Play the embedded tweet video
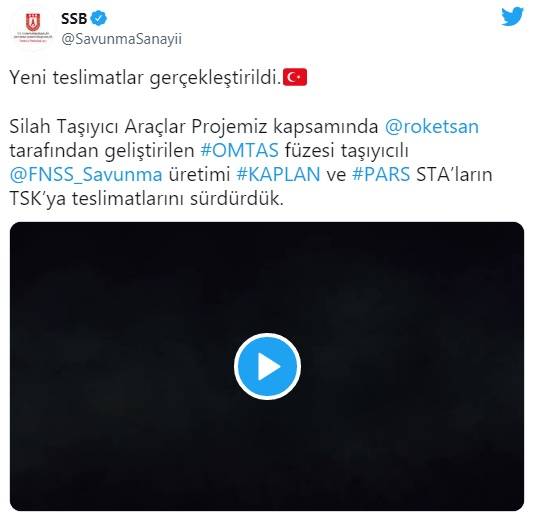This screenshot has width=534, height=519. click(x=267, y=366)
